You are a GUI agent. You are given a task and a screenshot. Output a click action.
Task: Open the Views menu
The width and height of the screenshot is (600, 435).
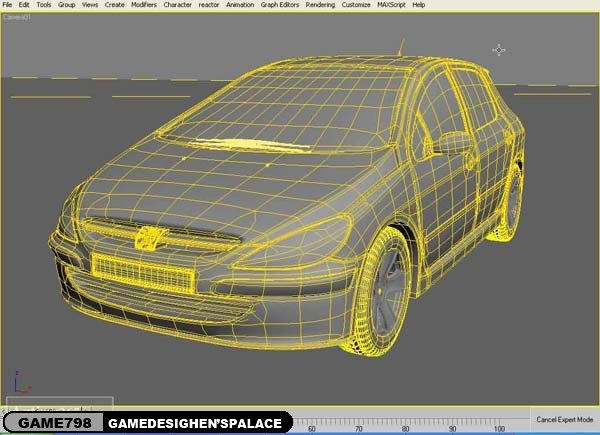[90, 5]
